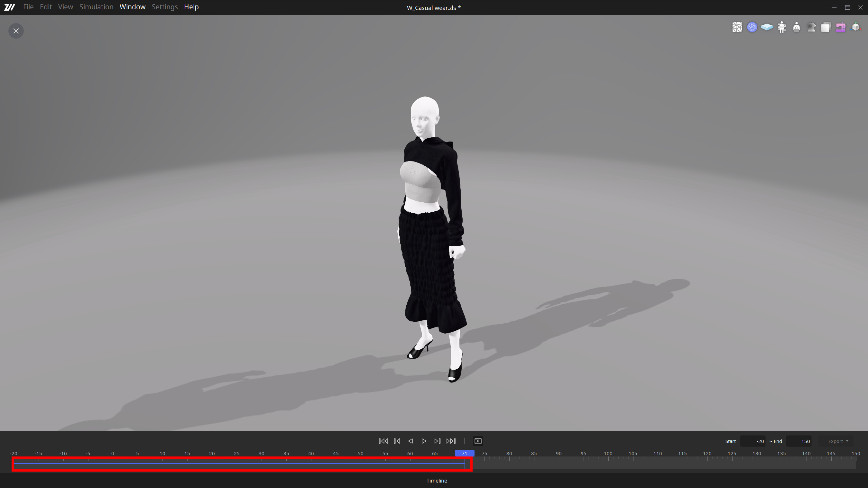The height and width of the screenshot is (488, 868).
Task: Click the Timeline panel label
Action: (437, 481)
